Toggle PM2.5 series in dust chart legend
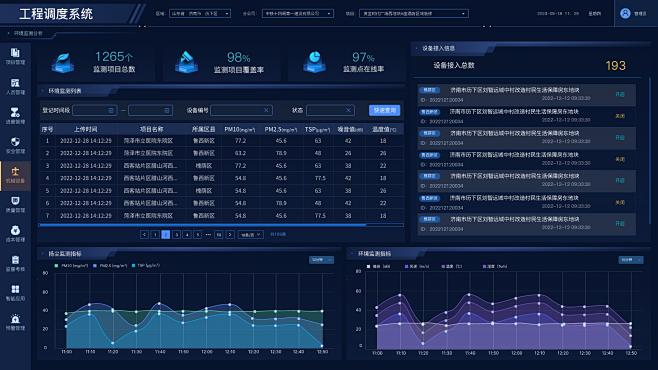This screenshot has height=370, width=658. click(x=110, y=266)
